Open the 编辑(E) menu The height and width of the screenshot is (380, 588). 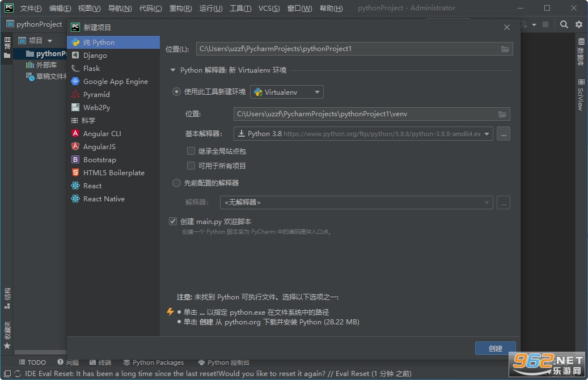coord(60,8)
